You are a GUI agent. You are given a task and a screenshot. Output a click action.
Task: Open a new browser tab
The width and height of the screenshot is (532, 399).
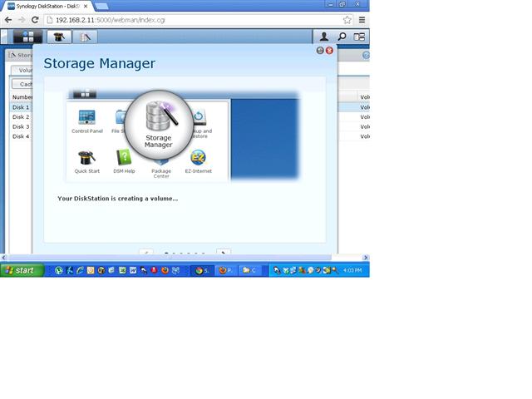coord(101,6)
